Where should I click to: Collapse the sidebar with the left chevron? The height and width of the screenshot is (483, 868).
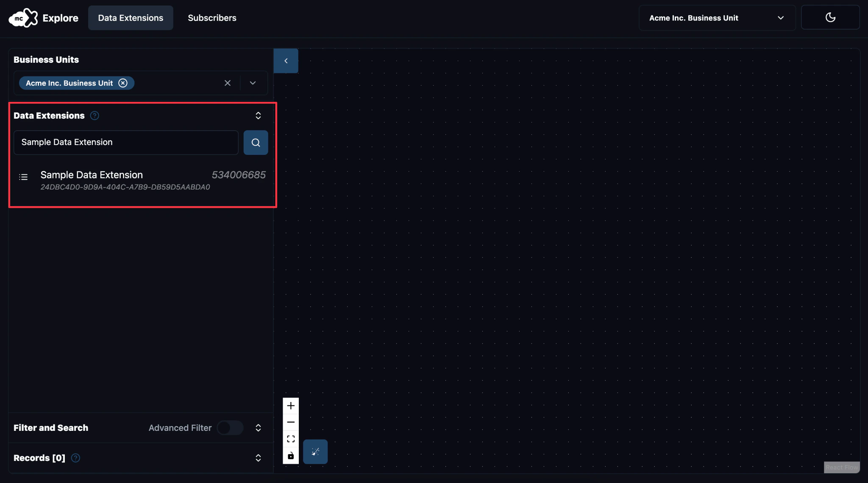tap(286, 61)
